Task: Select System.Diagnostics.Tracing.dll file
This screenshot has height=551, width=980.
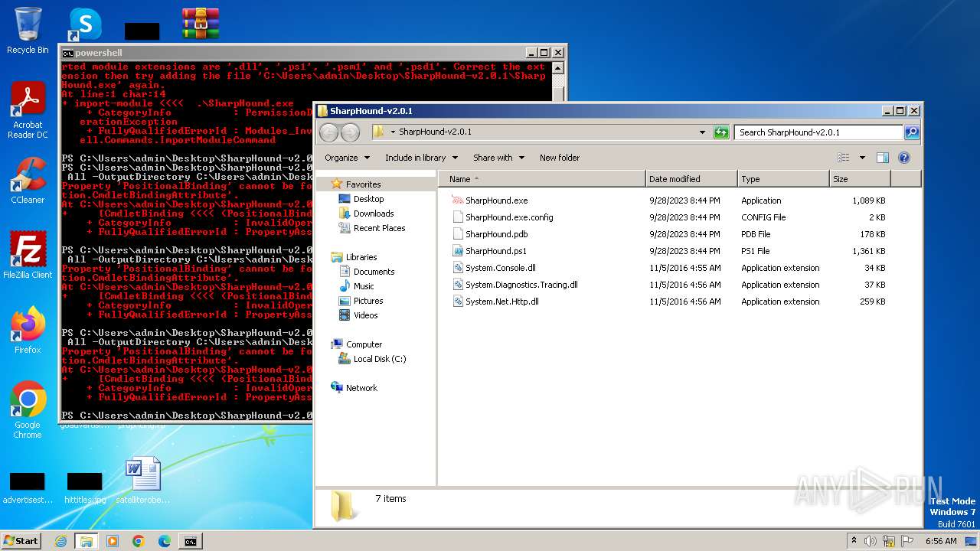Action: [x=514, y=285]
